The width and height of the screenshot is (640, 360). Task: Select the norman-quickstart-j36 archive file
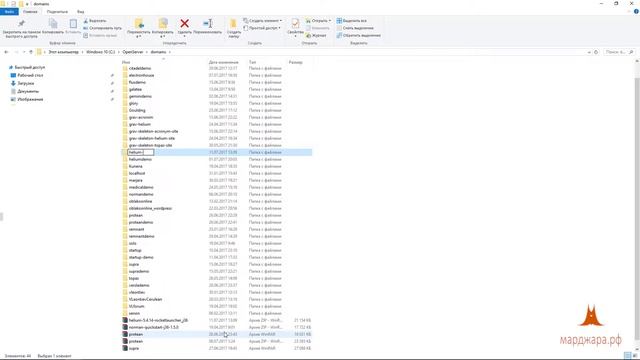[153, 327]
